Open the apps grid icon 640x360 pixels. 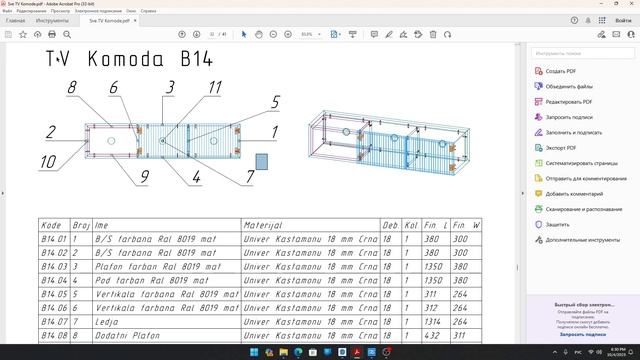(x=602, y=20)
